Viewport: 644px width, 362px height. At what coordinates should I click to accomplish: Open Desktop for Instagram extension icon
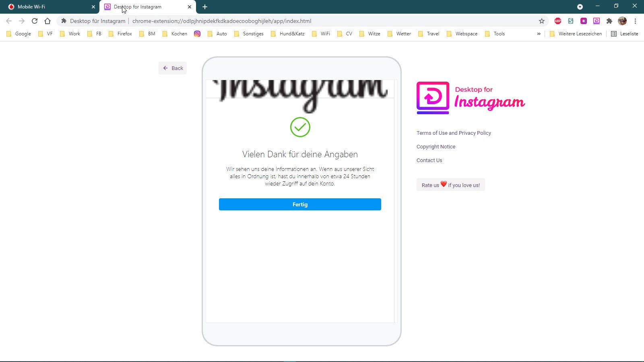(x=597, y=21)
